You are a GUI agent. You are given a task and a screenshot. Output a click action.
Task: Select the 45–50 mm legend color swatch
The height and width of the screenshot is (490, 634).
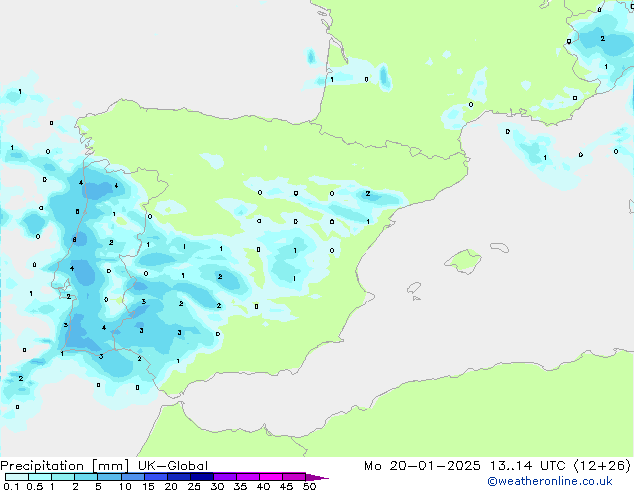(x=294, y=477)
